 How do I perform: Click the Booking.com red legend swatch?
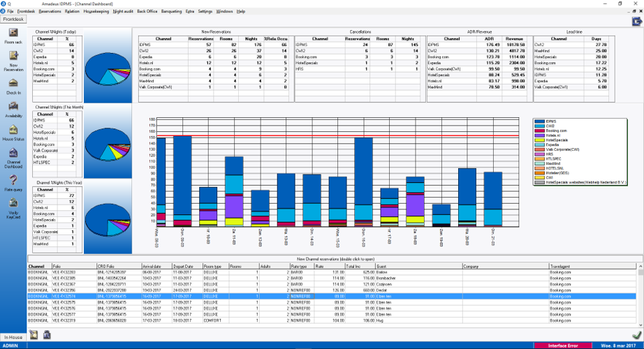[539, 131]
